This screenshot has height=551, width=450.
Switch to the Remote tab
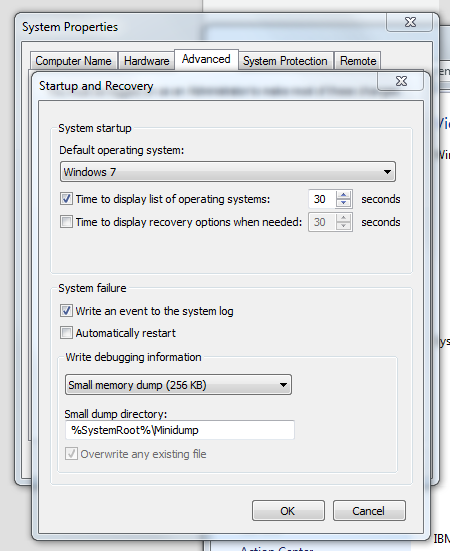point(358,61)
